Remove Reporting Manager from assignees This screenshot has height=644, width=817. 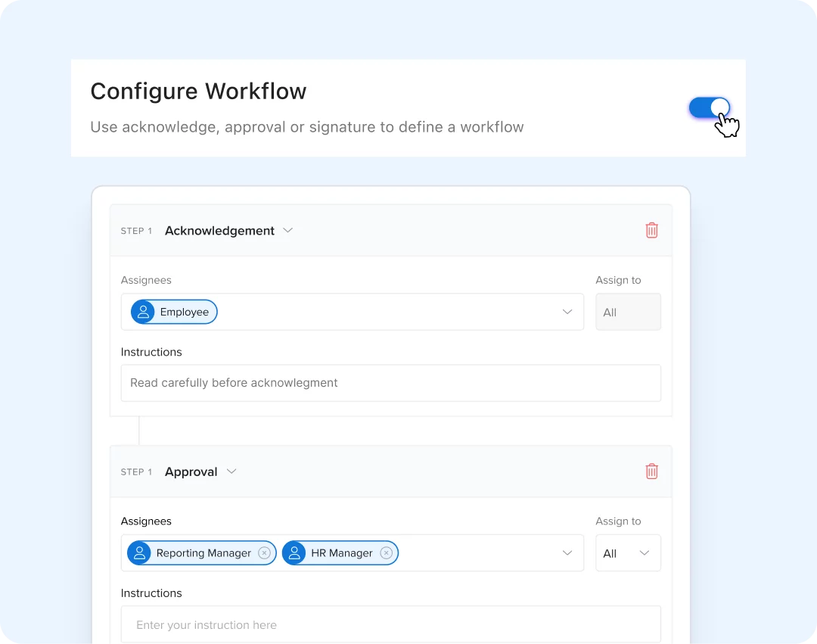264,553
